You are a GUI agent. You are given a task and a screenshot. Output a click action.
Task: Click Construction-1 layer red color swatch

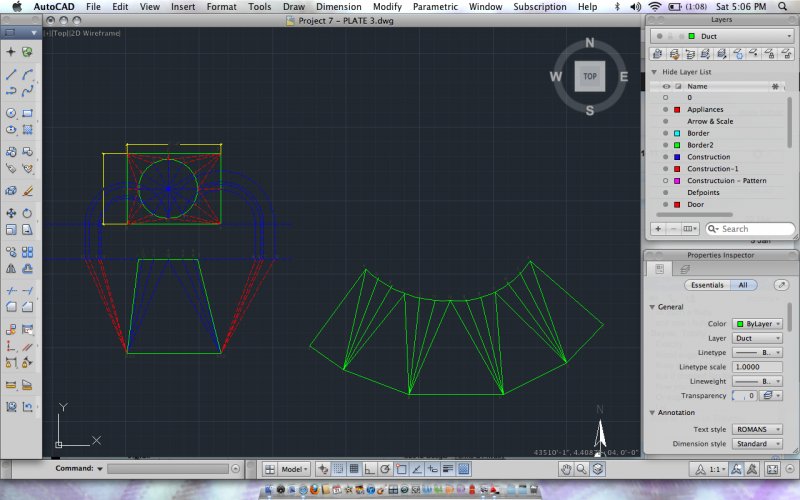click(677, 169)
